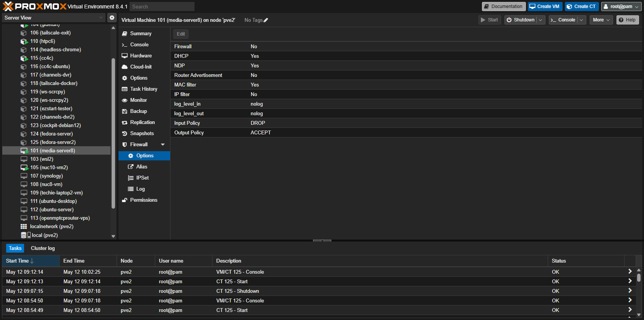This screenshot has width=644, height=320.
Task: Open the root@pam user menu
Action: point(621,7)
